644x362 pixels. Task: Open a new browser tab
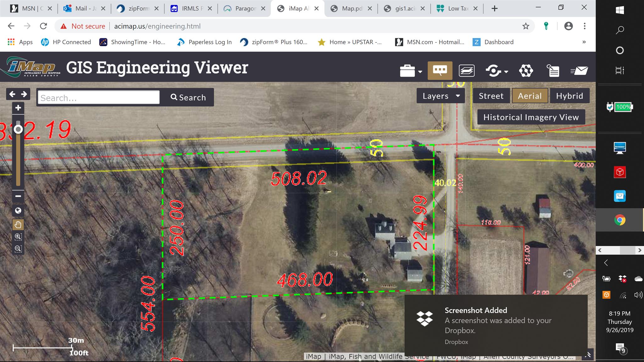pyautogui.click(x=494, y=8)
